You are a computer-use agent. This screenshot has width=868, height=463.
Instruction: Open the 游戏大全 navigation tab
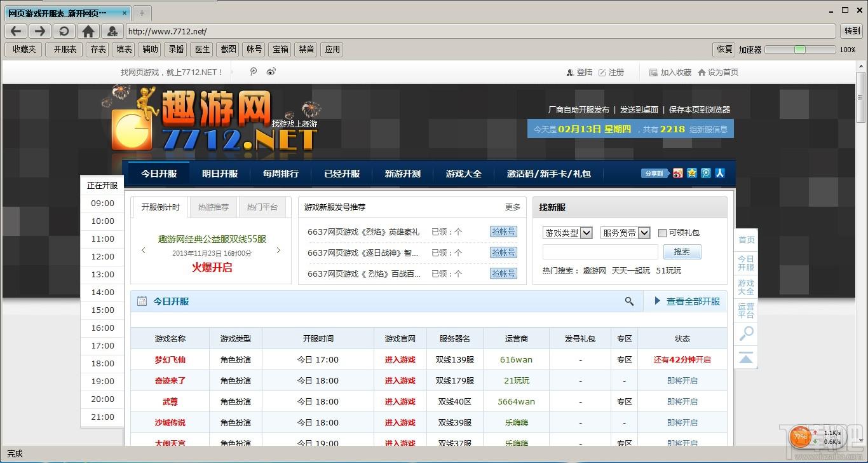coord(464,174)
